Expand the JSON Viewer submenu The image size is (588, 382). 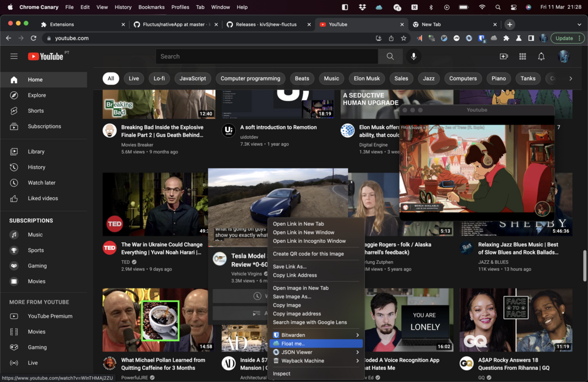(316, 352)
